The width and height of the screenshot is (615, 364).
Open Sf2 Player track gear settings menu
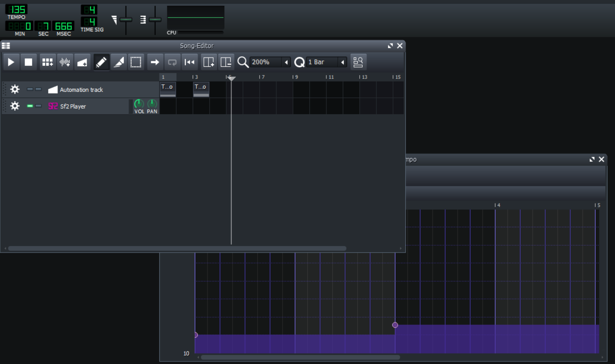(x=15, y=106)
